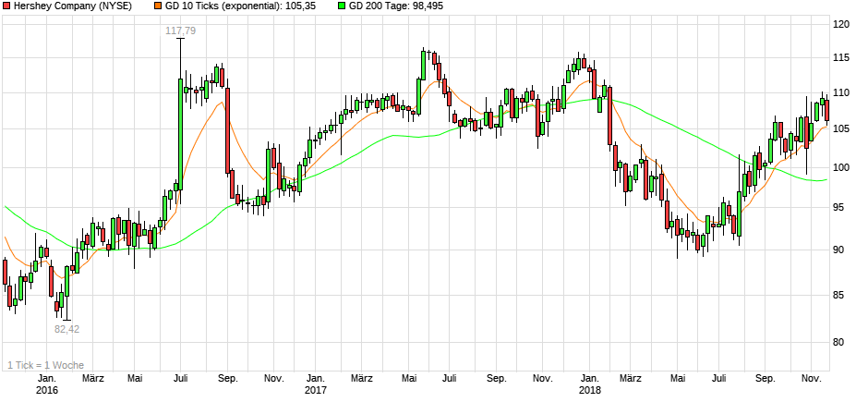Click the 100 value on the price axis
The height and width of the screenshot is (402, 868).
pyautogui.click(x=841, y=167)
